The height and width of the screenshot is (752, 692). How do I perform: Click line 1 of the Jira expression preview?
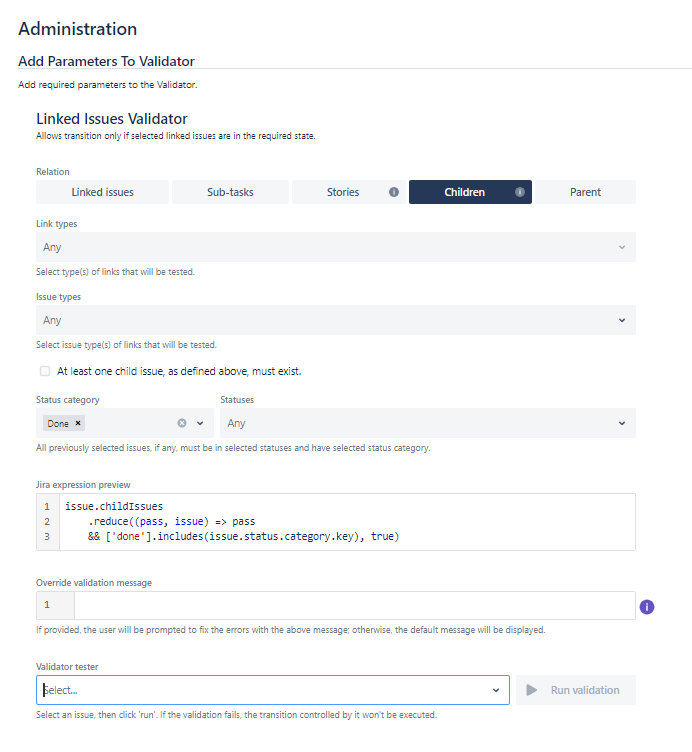click(x=114, y=506)
